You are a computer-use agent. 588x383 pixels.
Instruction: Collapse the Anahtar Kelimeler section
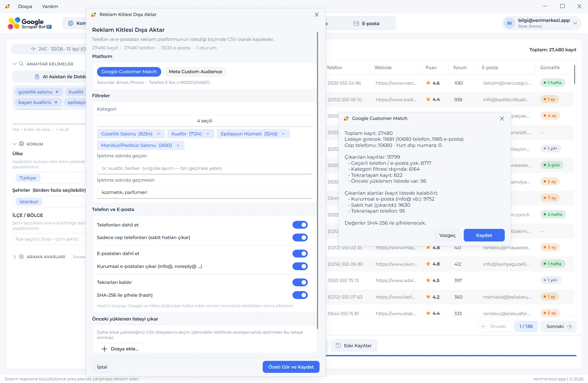(14, 64)
